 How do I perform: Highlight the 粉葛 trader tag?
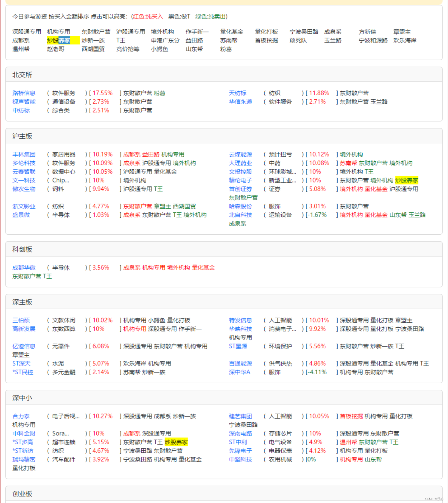(x=226, y=49)
